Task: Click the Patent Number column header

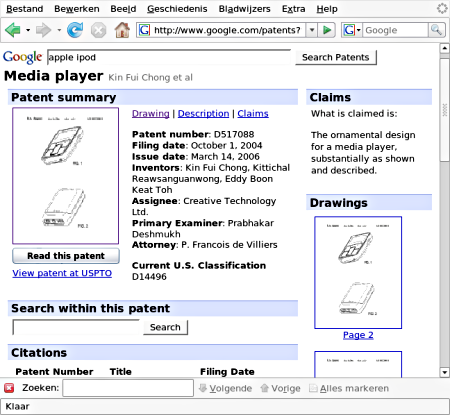Action: [54, 372]
